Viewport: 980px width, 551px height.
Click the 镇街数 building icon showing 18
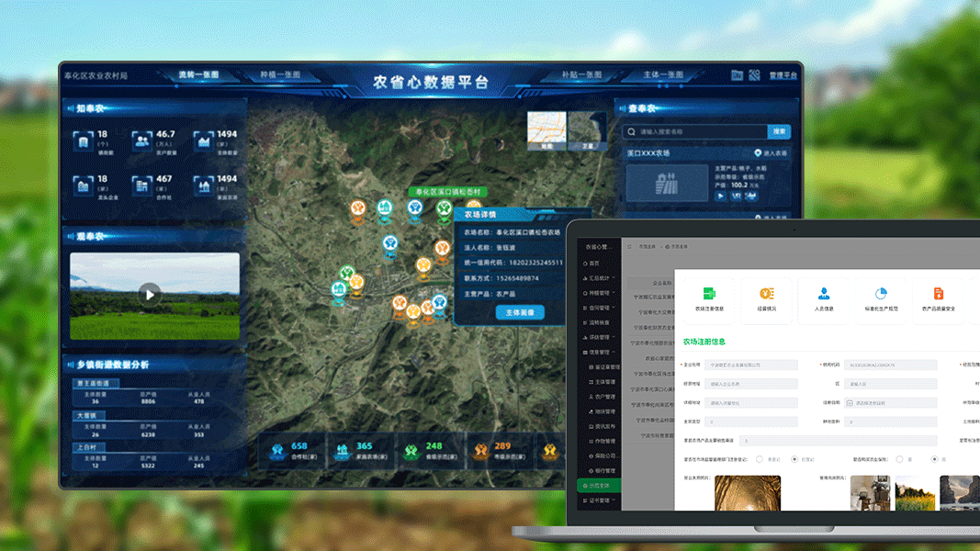tap(83, 141)
